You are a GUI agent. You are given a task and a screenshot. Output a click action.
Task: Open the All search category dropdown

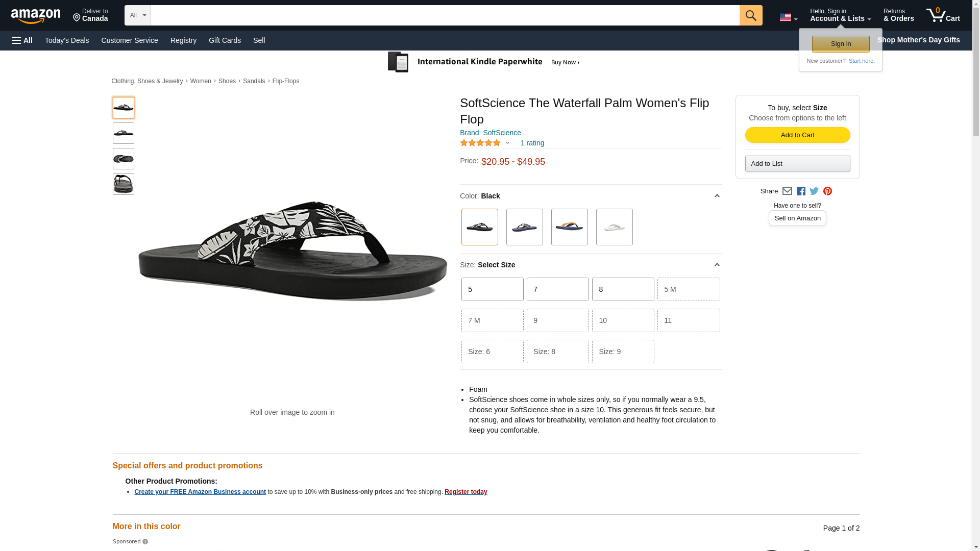click(138, 15)
